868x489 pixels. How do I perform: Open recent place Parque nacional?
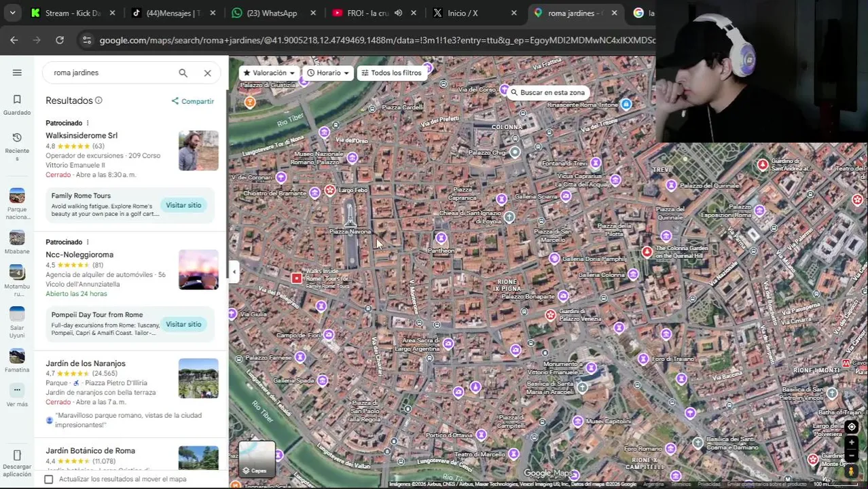point(17,196)
